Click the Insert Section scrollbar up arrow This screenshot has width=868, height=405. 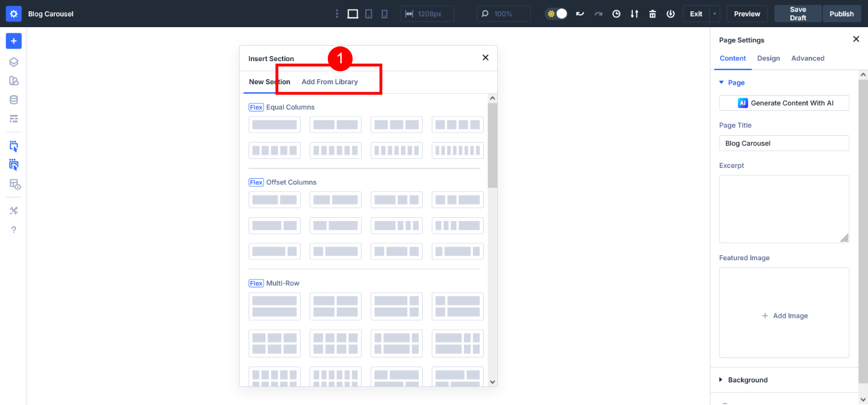pyautogui.click(x=492, y=98)
